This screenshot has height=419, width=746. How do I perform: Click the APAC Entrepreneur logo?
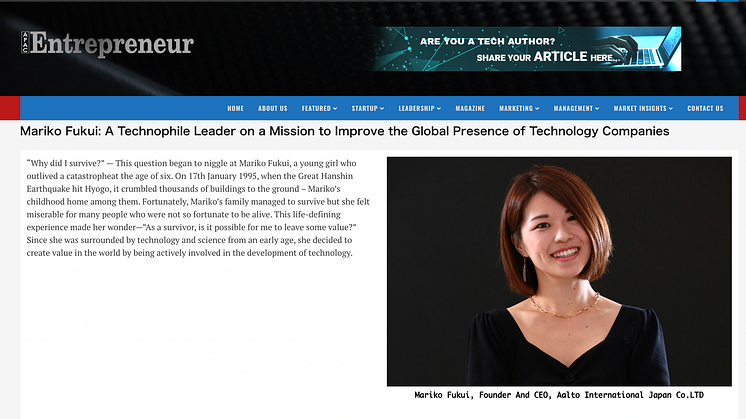[107, 44]
